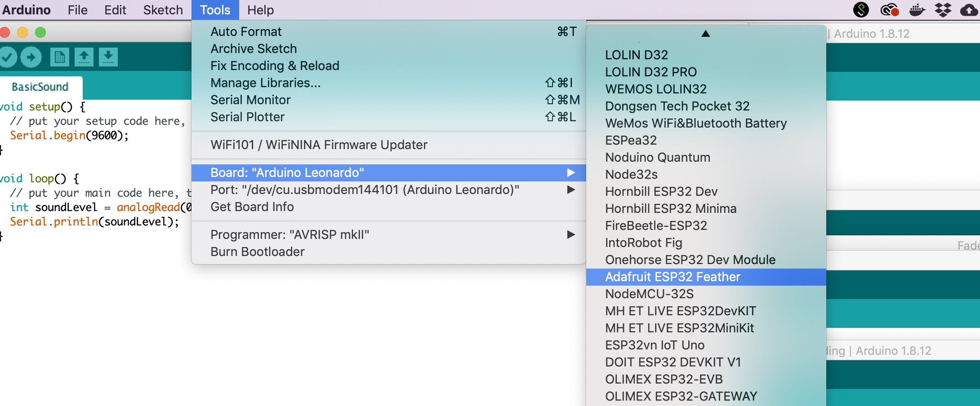
Task: Click the Upload arrow toolbar button
Action: click(x=31, y=57)
